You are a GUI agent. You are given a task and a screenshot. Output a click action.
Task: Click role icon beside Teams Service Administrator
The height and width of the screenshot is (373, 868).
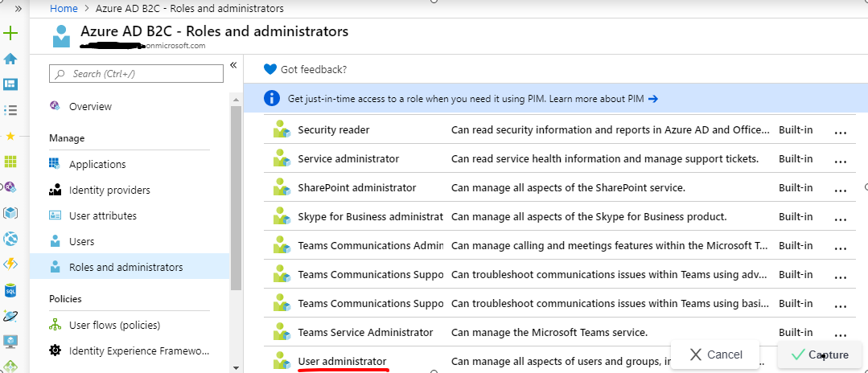[x=282, y=331]
